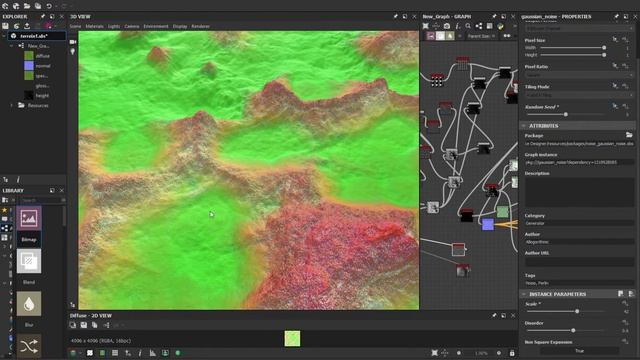
Task: Open the Materials menu in 3D View
Action: [95, 26]
